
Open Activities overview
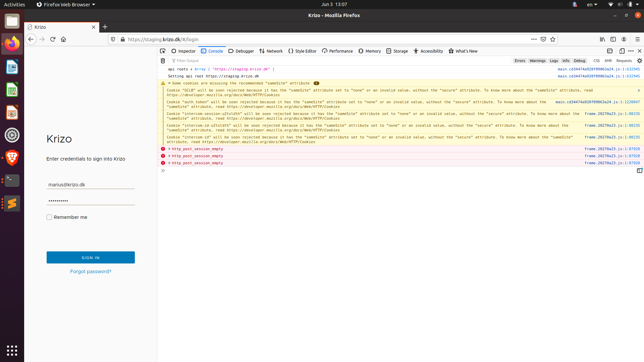[14, 4]
